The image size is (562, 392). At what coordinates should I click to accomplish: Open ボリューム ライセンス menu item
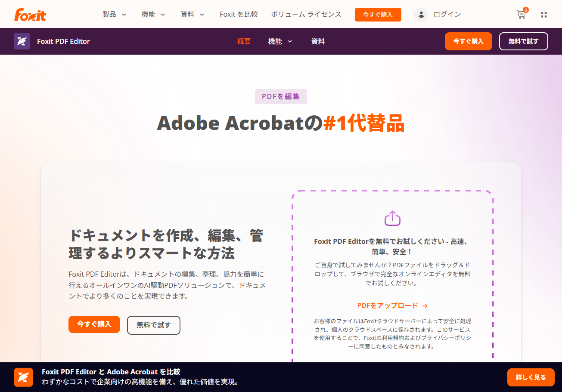tap(306, 14)
